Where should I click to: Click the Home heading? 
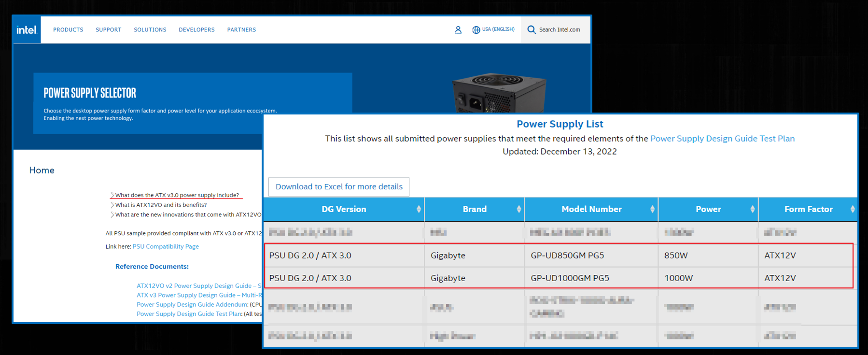(42, 170)
